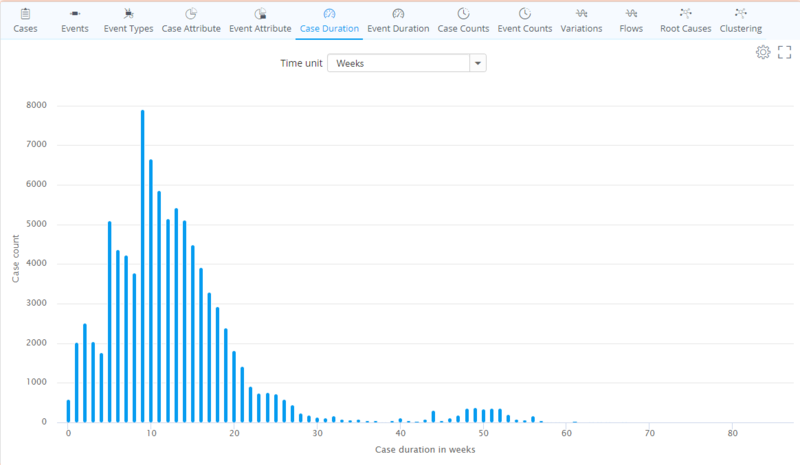
Task: Click the histogram bar at week 5
Action: point(110,322)
